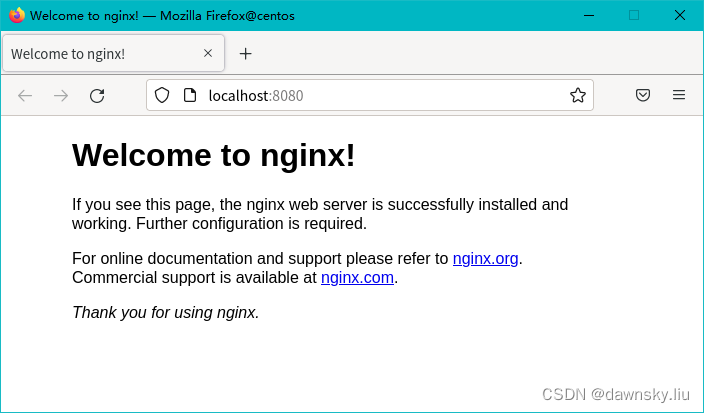This screenshot has width=704, height=413.
Task: Open the Save to Pocket button
Action: point(643,95)
